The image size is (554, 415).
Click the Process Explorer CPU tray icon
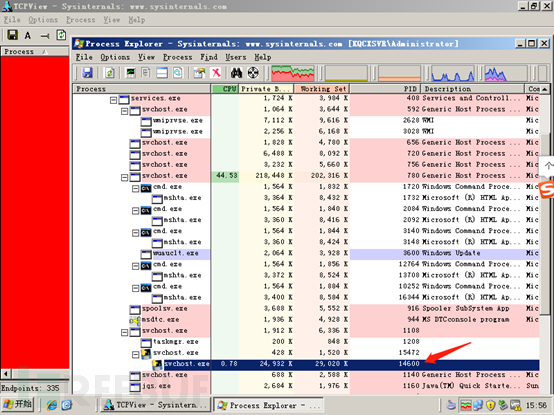point(466,405)
